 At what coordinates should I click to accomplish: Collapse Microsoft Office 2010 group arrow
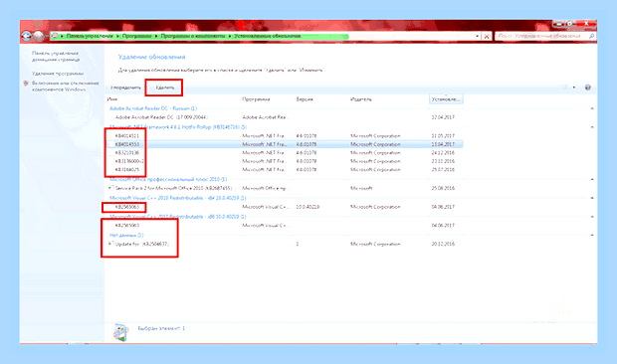(x=592, y=179)
